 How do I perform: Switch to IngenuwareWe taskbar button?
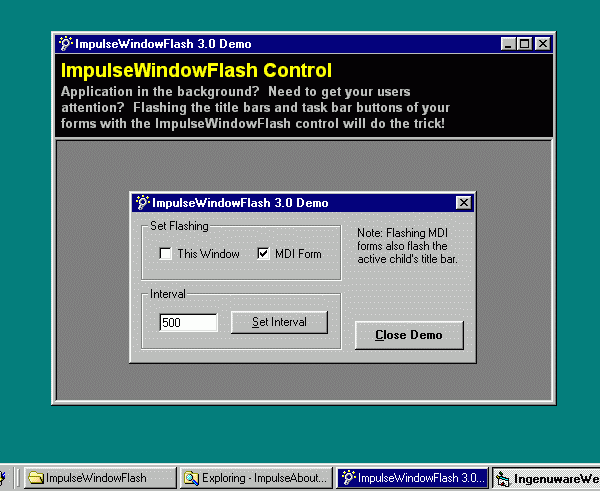click(x=546, y=478)
